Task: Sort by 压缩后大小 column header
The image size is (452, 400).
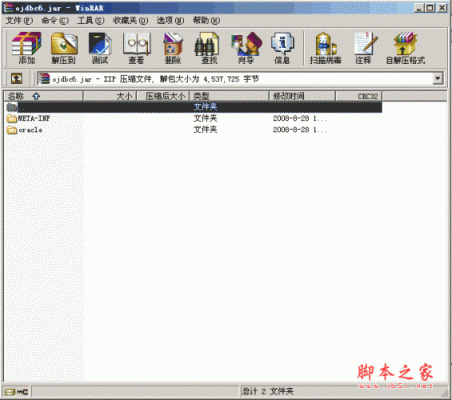Action: tap(163, 96)
